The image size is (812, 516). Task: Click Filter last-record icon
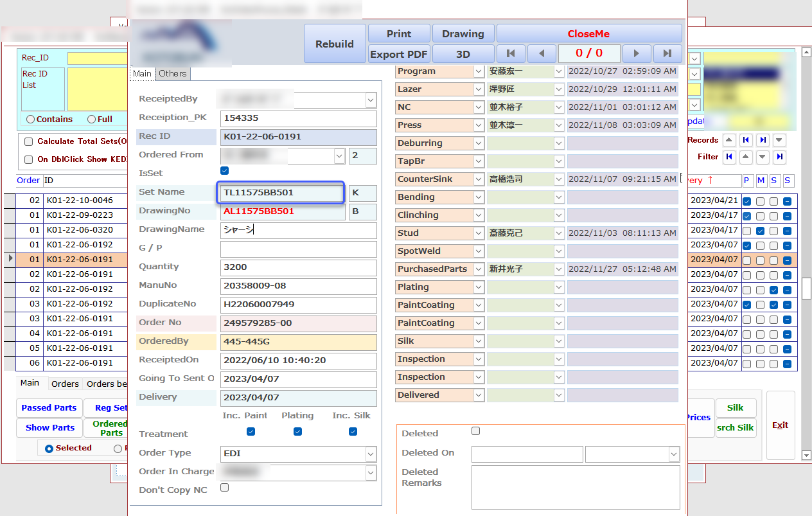pos(779,157)
